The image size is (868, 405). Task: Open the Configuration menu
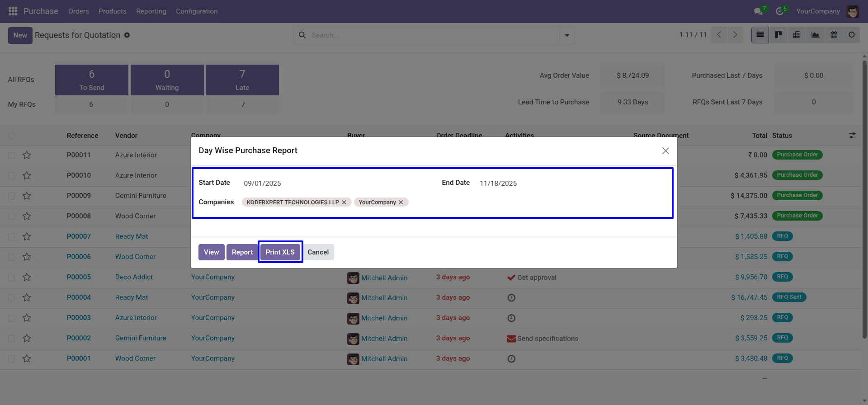(197, 11)
